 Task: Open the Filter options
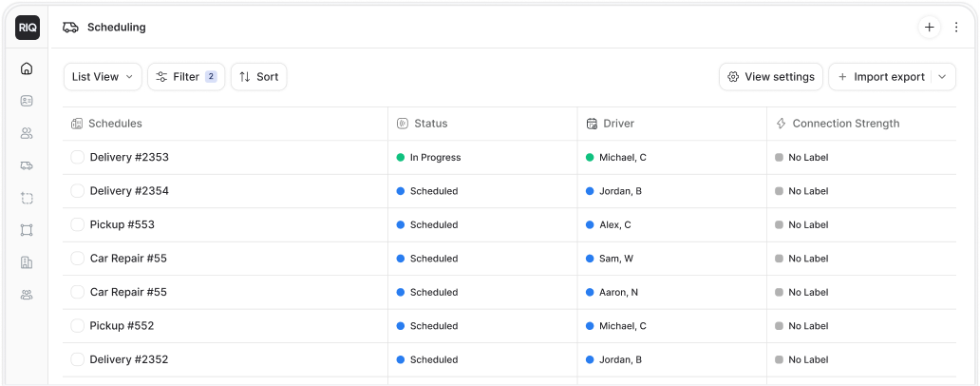[186, 77]
